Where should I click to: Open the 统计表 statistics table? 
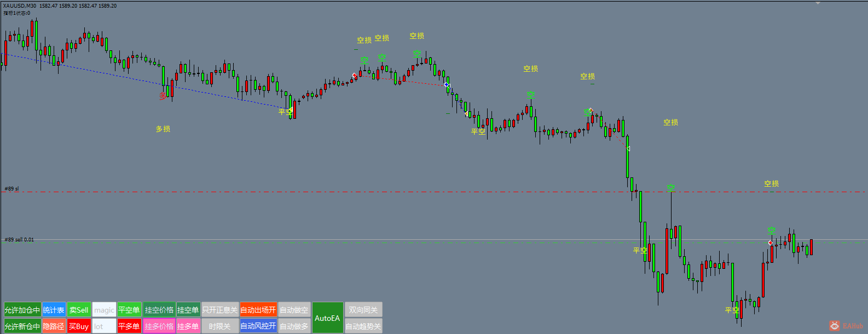point(54,310)
